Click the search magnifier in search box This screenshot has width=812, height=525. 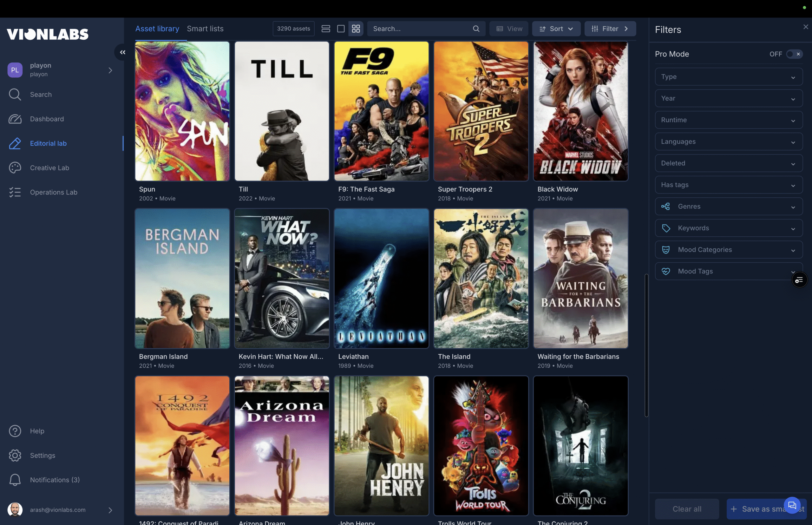pos(476,29)
